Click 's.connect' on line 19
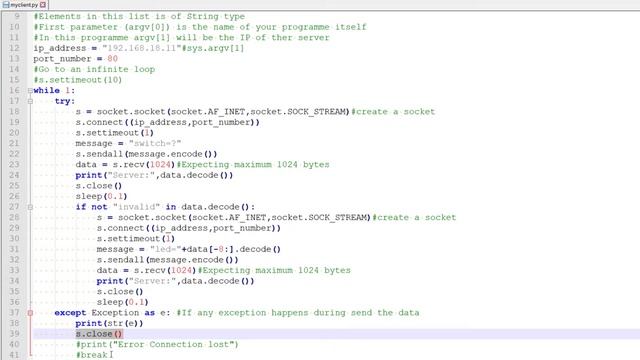640x360 pixels. point(99,122)
